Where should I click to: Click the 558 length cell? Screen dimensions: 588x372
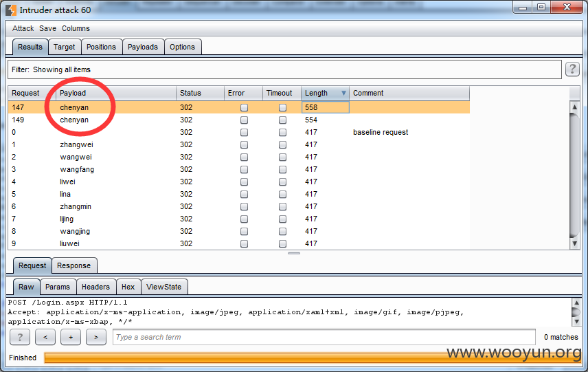tap(325, 107)
